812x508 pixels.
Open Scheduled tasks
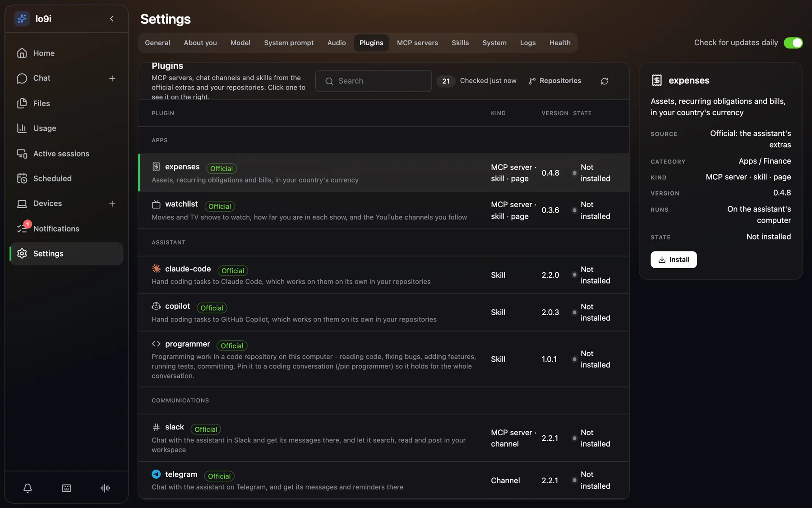[x=66, y=178]
